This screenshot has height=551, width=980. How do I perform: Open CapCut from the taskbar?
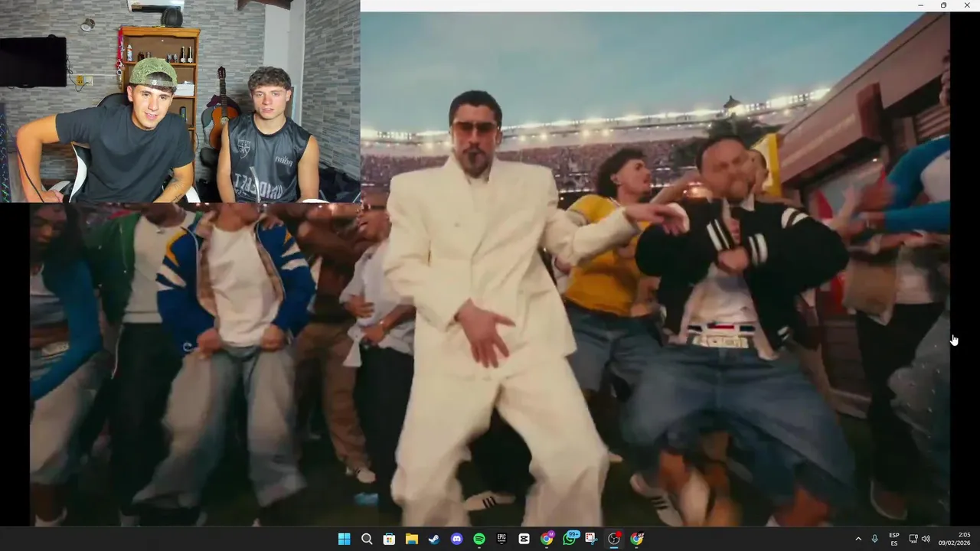pyautogui.click(x=524, y=539)
